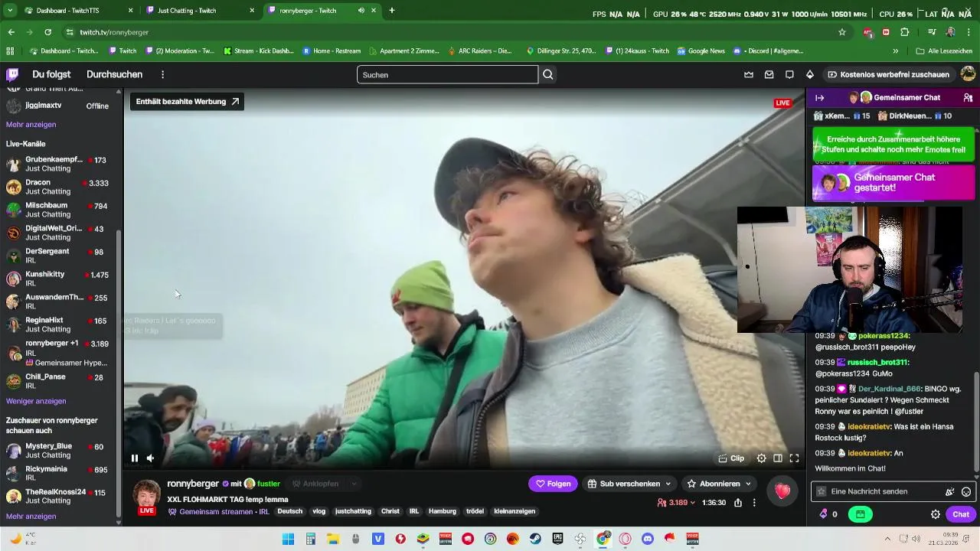Open the Twitch home logo
This screenshot has height=551, width=980.
click(12, 74)
